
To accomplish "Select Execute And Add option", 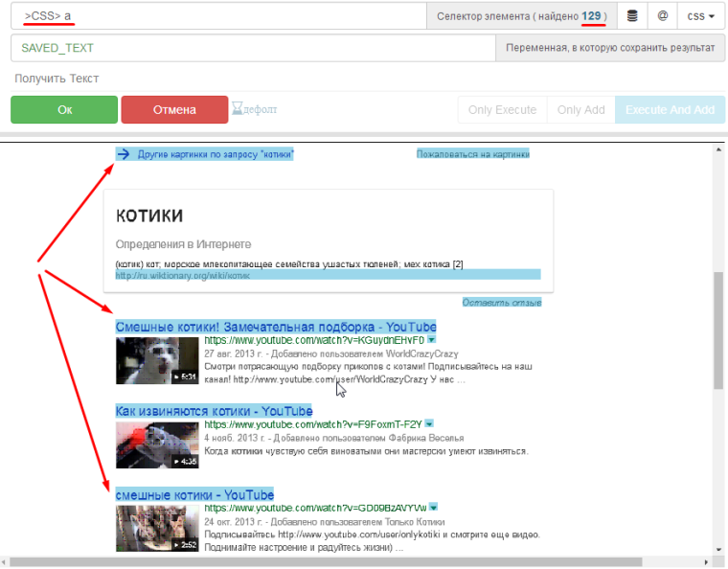I will pos(670,109).
